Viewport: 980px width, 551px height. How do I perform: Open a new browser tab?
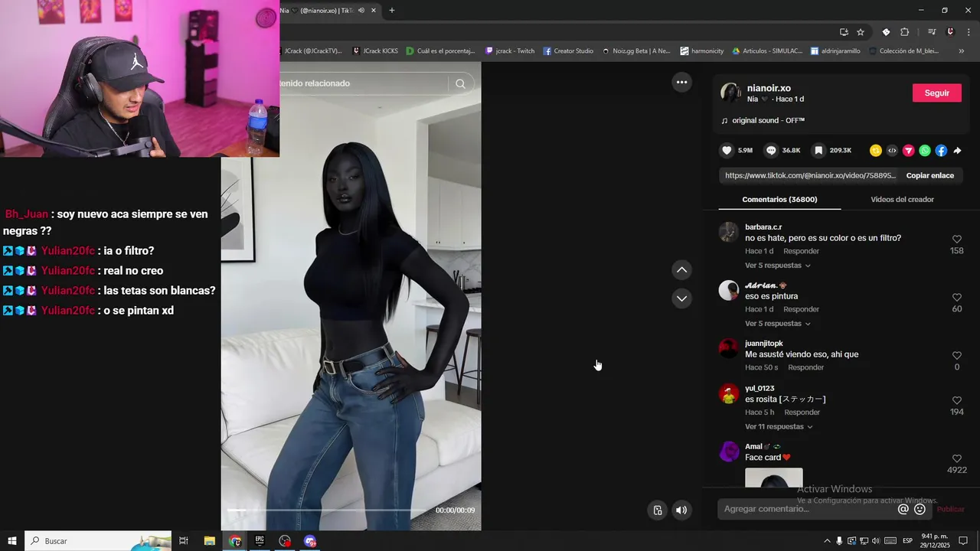392,11
